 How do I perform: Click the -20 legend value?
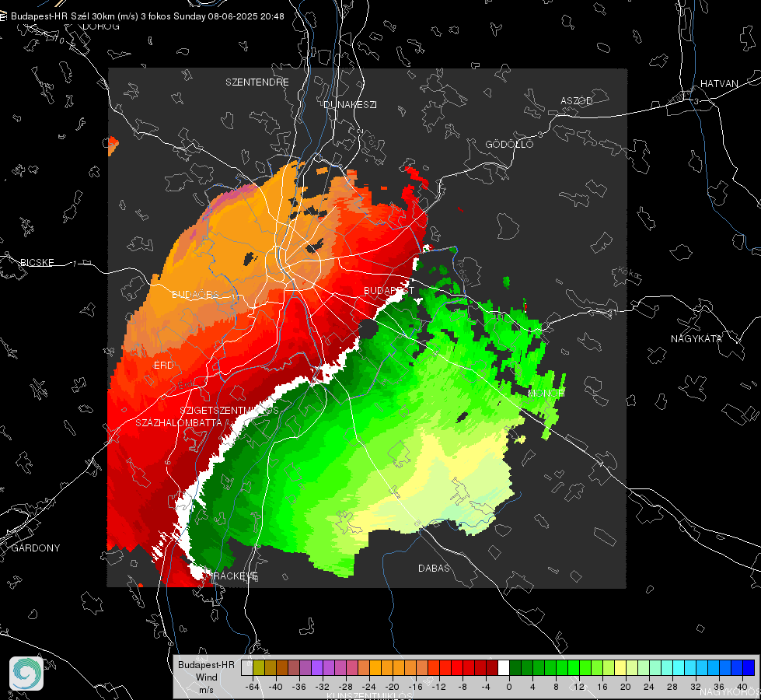(x=392, y=687)
